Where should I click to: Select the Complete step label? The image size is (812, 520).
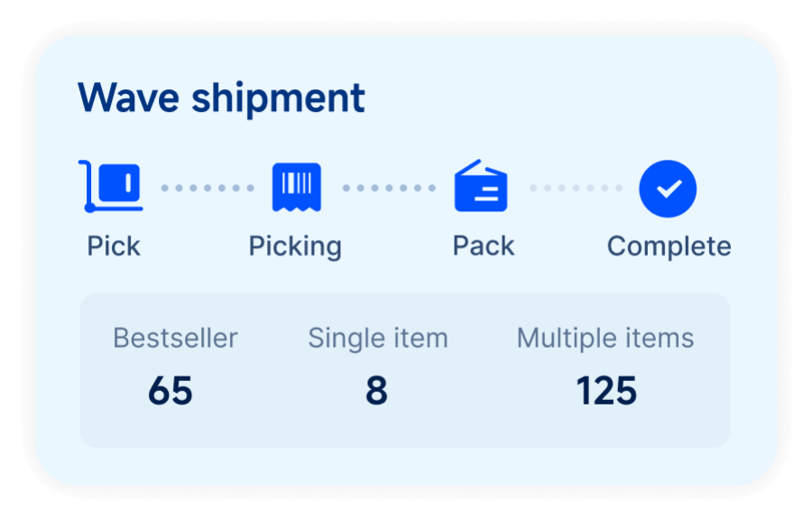pyautogui.click(x=669, y=247)
